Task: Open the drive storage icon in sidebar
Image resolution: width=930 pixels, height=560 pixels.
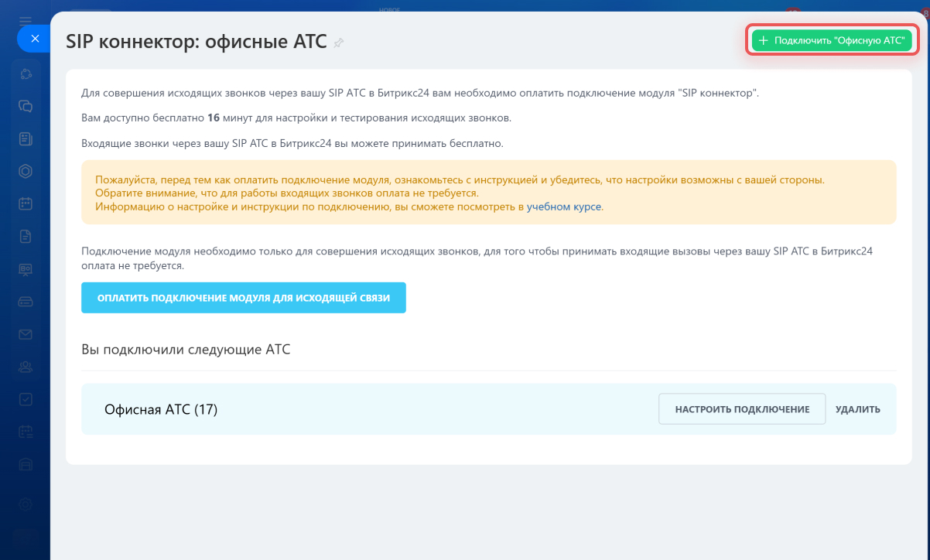Action: pos(26,302)
